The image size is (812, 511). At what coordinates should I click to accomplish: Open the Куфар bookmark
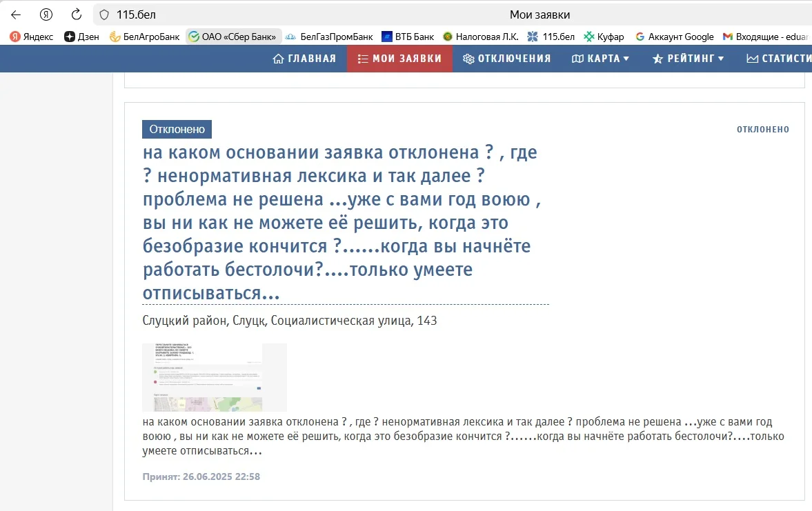pyautogui.click(x=604, y=37)
